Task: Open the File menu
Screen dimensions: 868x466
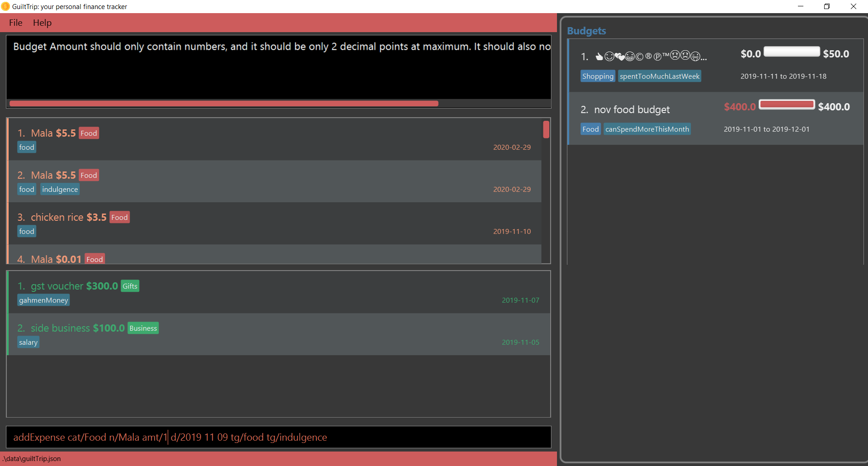Action: (x=15, y=23)
